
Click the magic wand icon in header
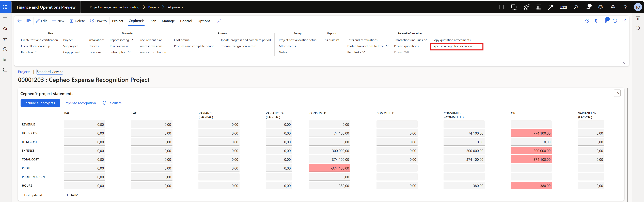pyautogui.click(x=551, y=7)
